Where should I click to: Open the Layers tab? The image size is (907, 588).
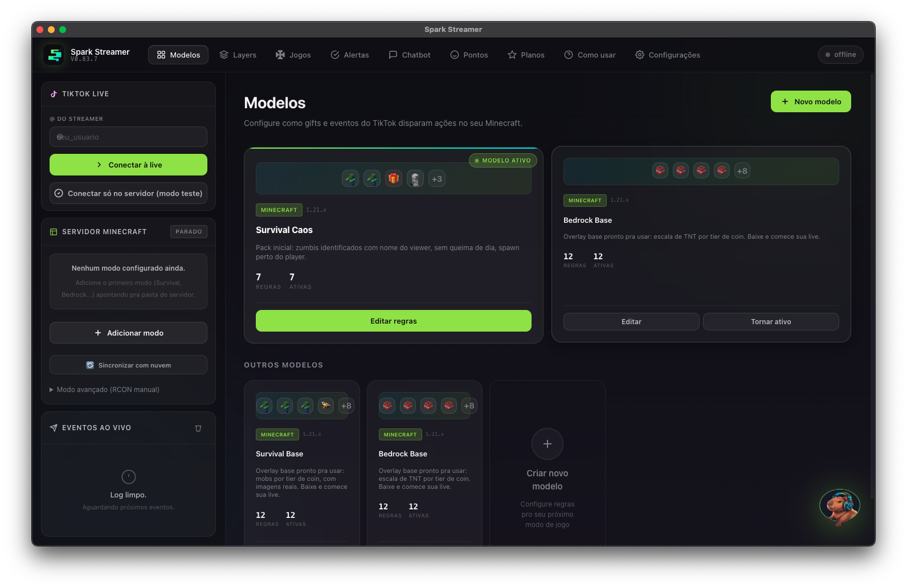238,55
